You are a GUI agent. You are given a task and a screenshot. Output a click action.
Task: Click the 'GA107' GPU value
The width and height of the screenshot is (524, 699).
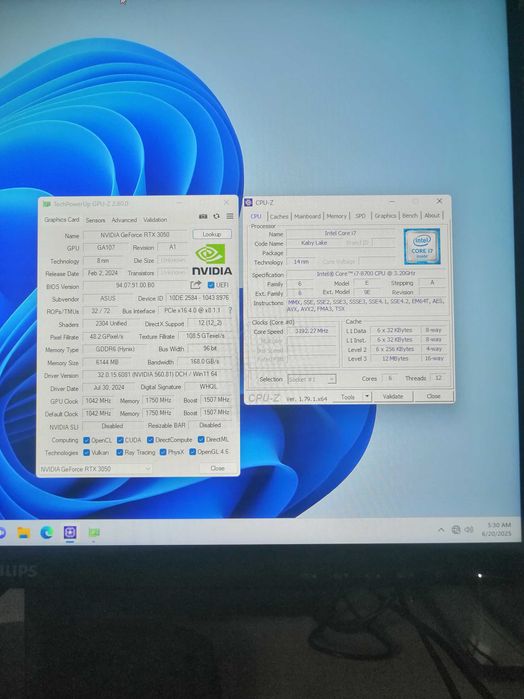coord(106,248)
